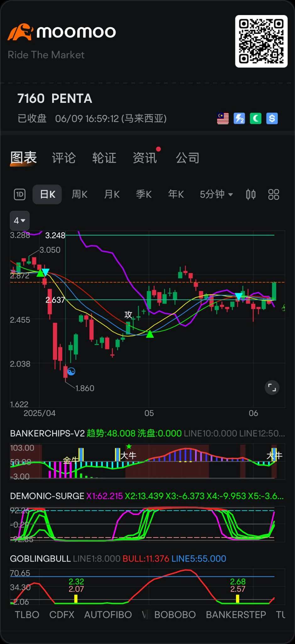
Task: Open the GOBLINGBULL indicator title
Action: click(40, 558)
